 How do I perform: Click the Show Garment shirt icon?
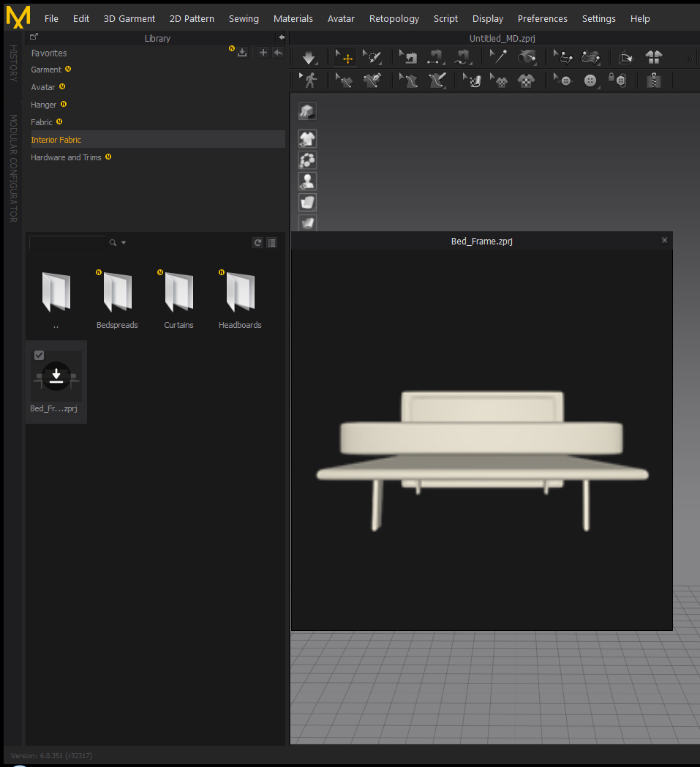(307, 139)
